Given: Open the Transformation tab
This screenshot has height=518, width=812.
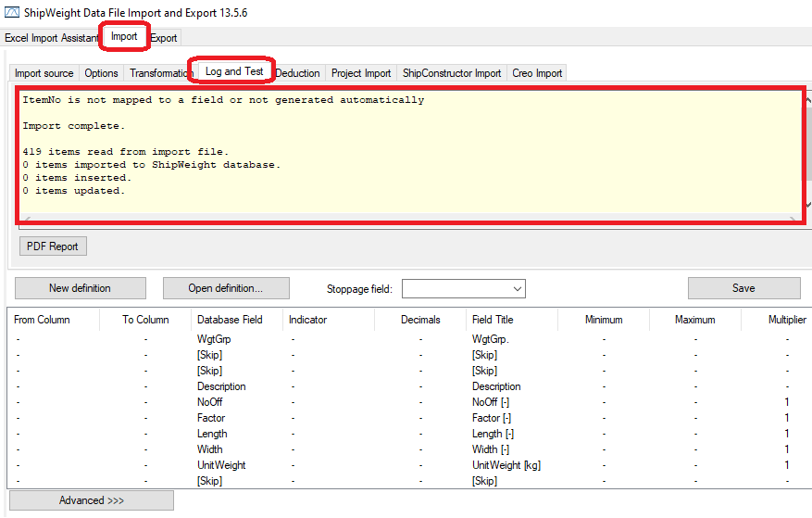Looking at the screenshot, I should pyautogui.click(x=161, y=73).
